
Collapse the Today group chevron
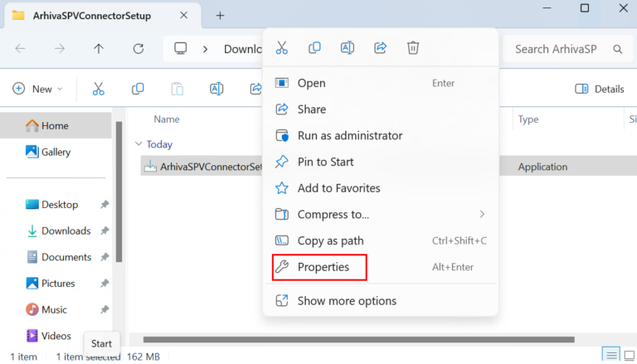[139, 144]
